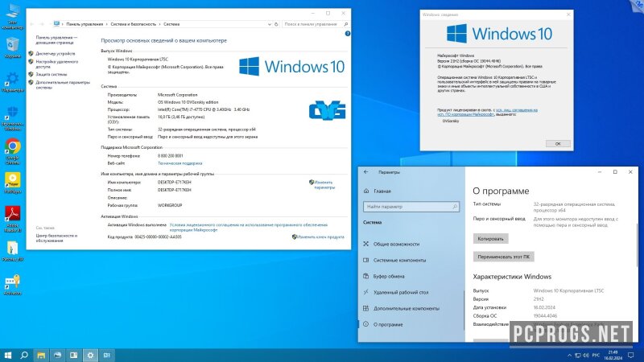Open the This Computer desktop icon
The height and width of the screenshot is (362, 644).
coord(12,16)
